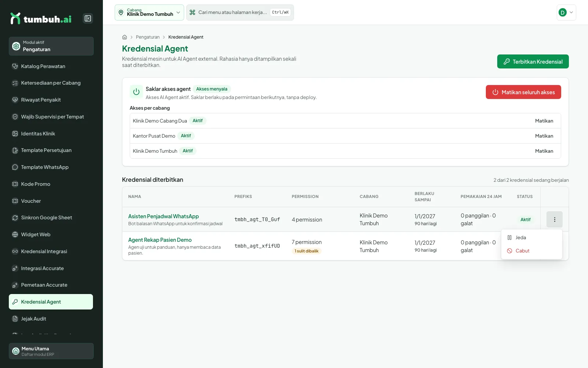Click the Jejak Audit document icon
The image size is (588, 368).
pyautogui.click(x=15, y=319)
